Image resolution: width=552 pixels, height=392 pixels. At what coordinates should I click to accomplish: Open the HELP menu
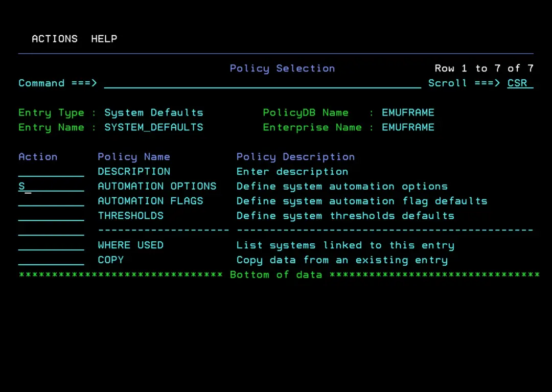104,39
